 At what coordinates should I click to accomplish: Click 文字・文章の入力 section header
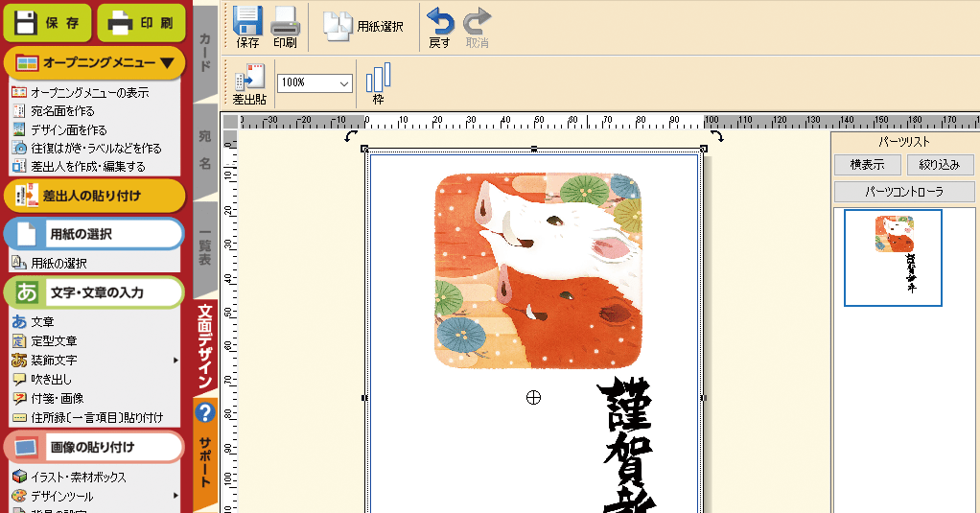tap(94, 292)
